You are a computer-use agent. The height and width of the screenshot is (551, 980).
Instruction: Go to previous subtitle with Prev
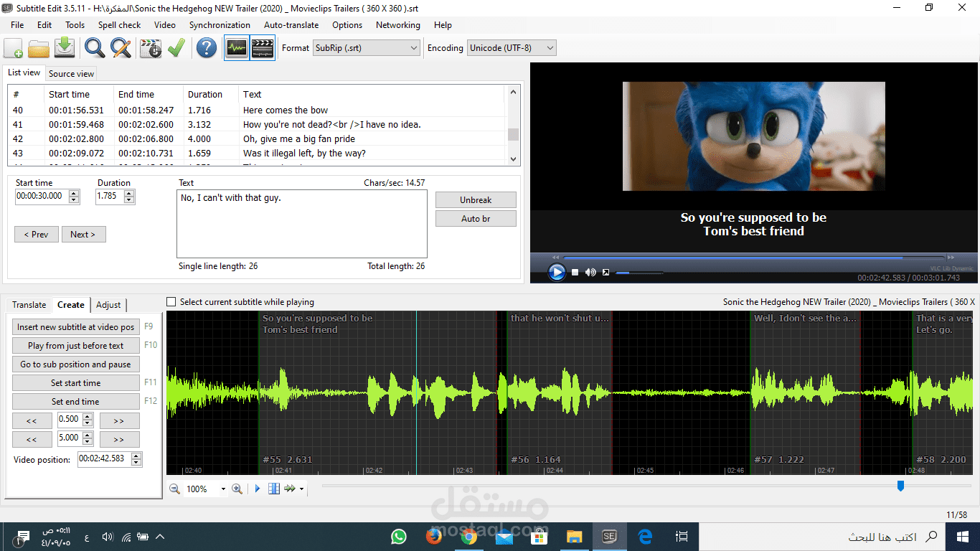36,234
